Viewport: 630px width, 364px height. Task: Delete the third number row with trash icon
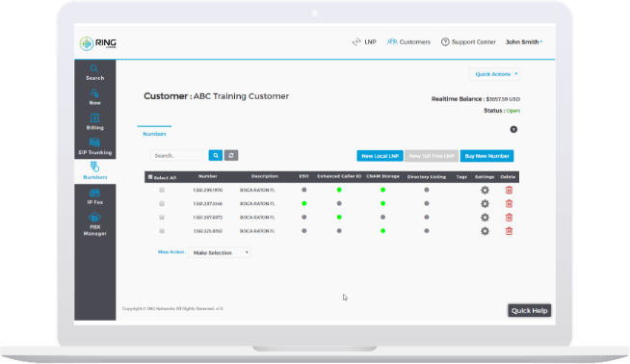(x=509, y=218)
